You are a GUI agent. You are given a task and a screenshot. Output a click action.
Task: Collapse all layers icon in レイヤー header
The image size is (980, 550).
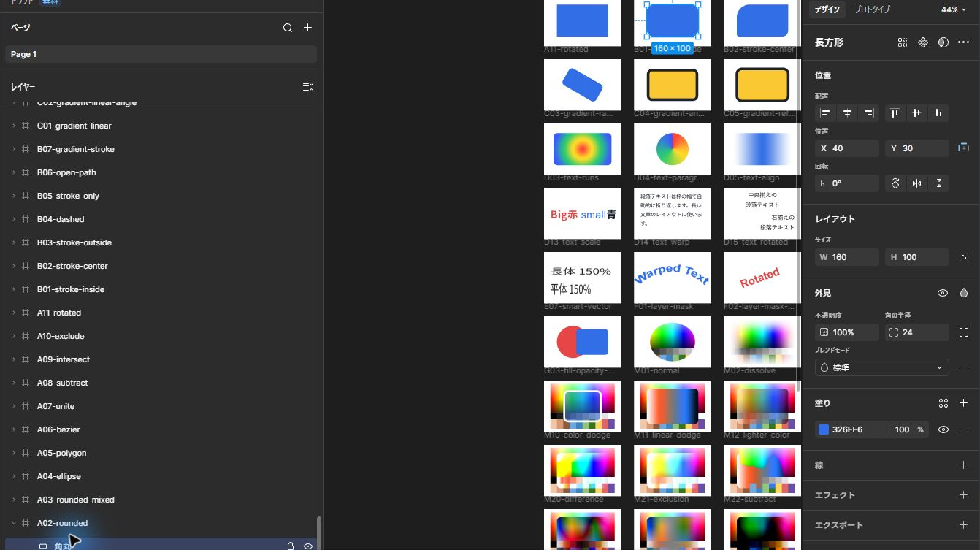point(308,87)
